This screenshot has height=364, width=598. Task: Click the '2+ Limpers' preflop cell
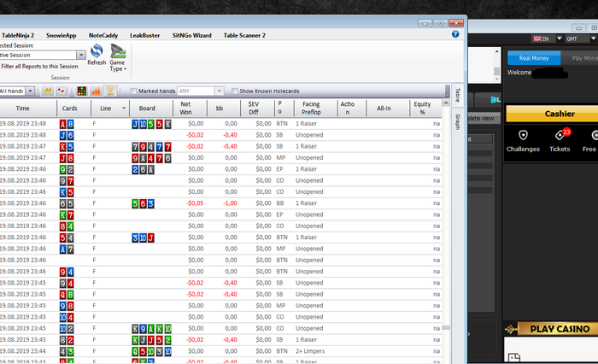(310, 351)
